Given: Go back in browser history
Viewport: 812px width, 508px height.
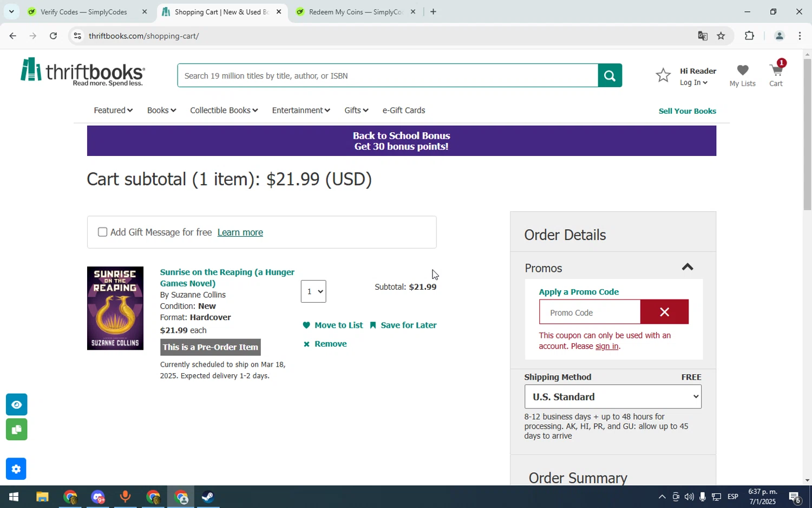Looking at the screenshot, I should tap(12, 36).
